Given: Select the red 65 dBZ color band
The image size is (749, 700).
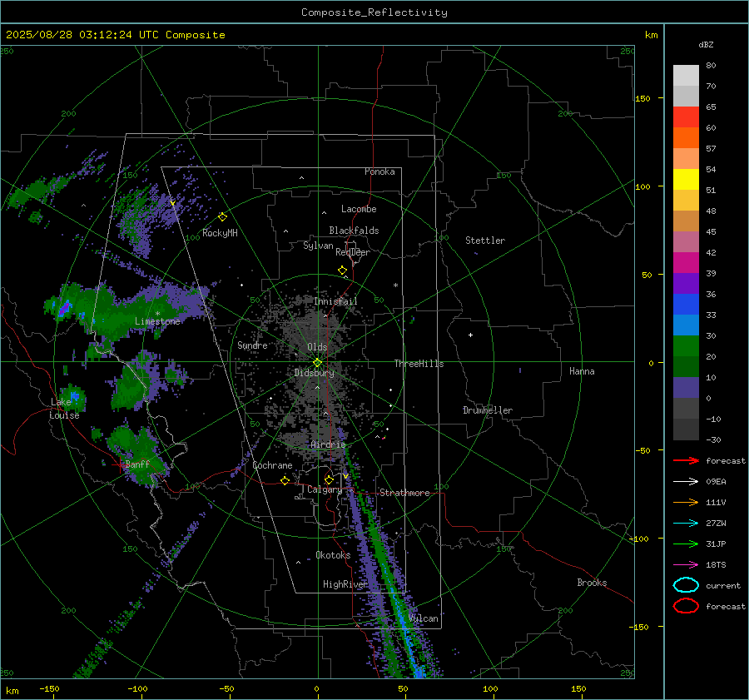Looking at the screenshot, I should click(x=686, y=117).
